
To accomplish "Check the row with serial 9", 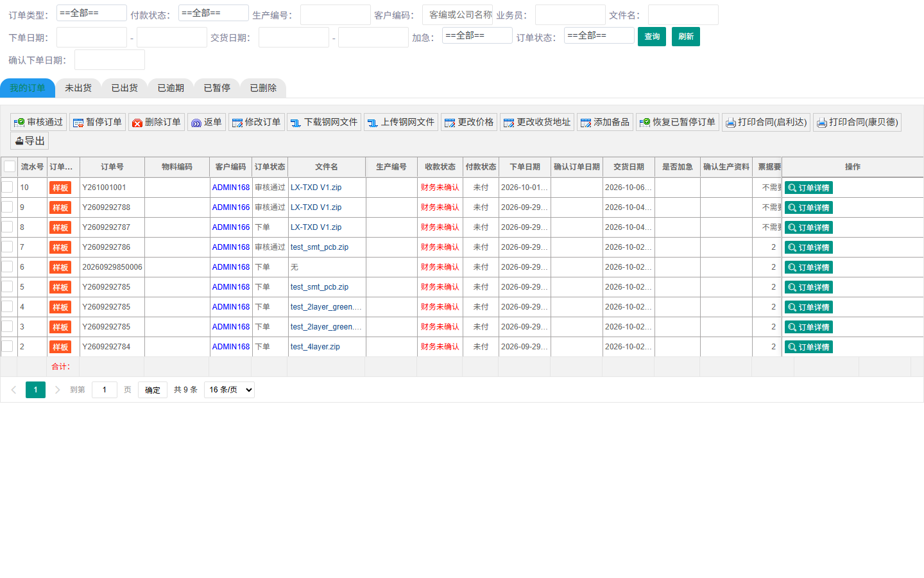I will [x=7, y=207].
